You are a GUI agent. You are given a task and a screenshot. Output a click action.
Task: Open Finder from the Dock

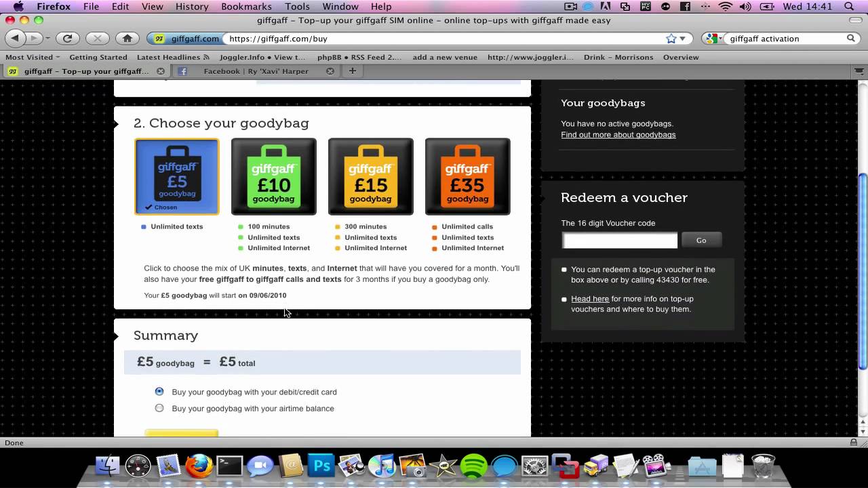coord(107,466)
